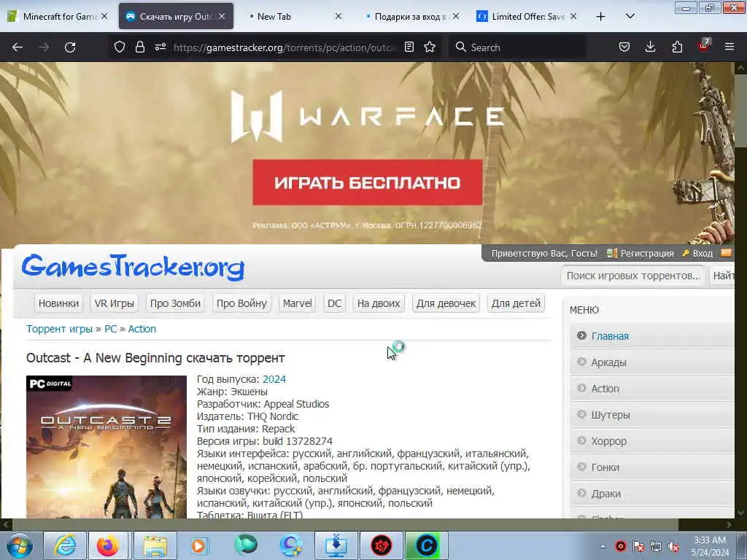Bookmark this page with the star icon

tap(430, 47)
